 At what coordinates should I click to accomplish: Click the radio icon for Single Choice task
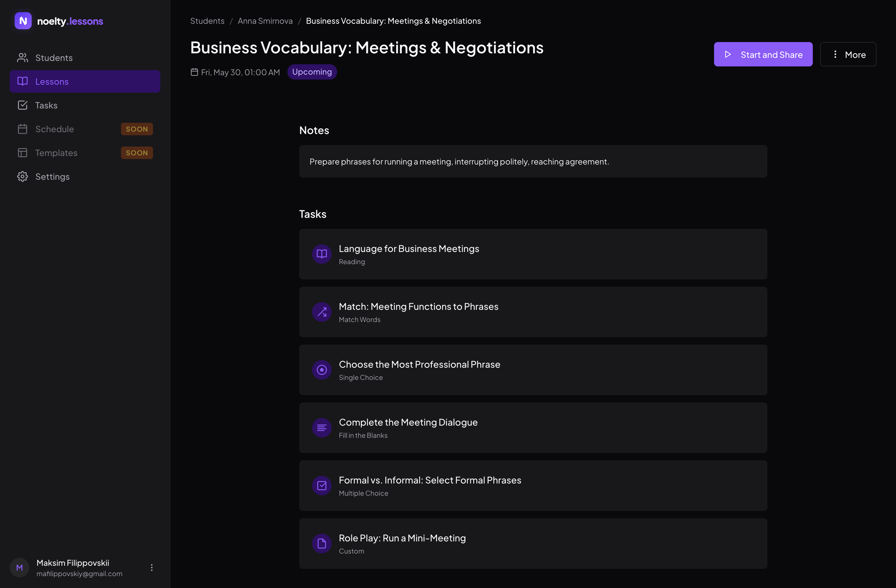point(322,370)
